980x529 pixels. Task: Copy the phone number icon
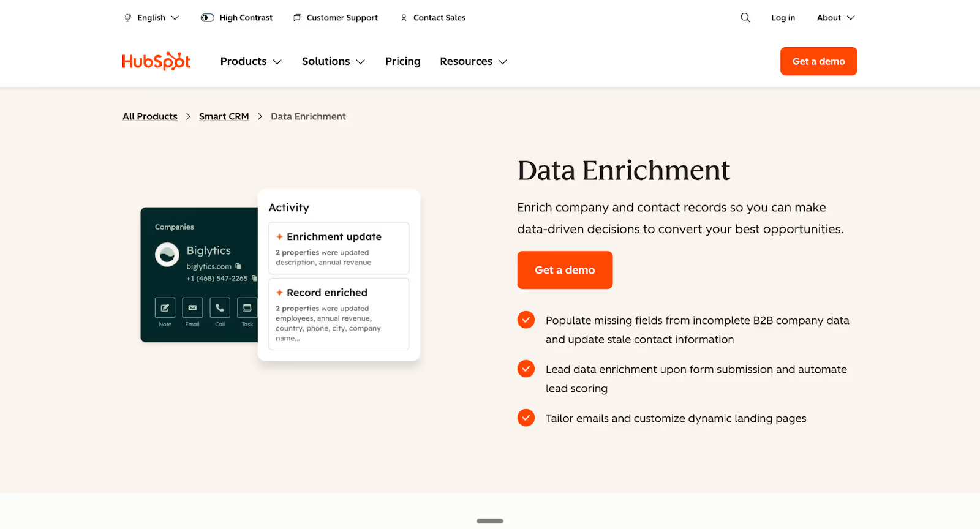point(254,278)
